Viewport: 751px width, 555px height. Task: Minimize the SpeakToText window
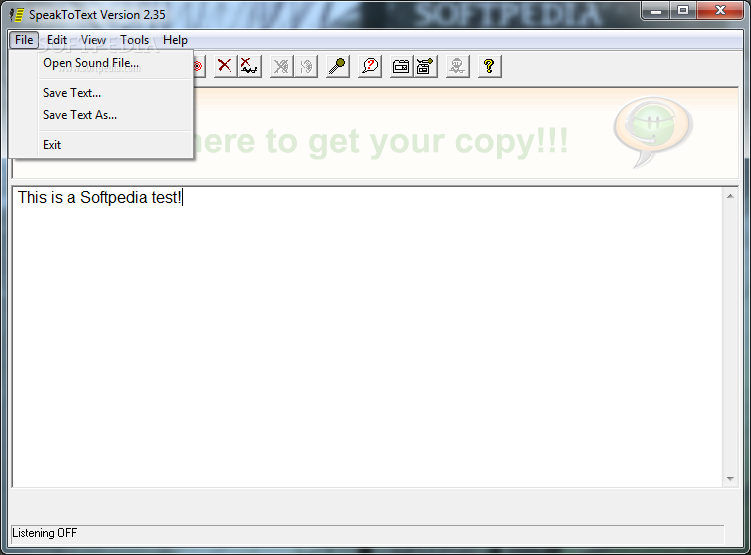pyautogui.click(x=656, y=11)
